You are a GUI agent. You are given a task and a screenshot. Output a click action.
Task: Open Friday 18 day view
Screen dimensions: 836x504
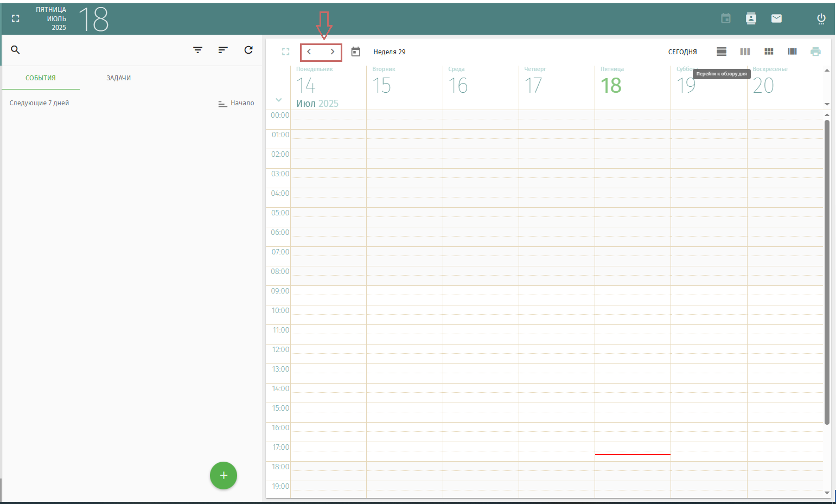click(x=611, y=86)
